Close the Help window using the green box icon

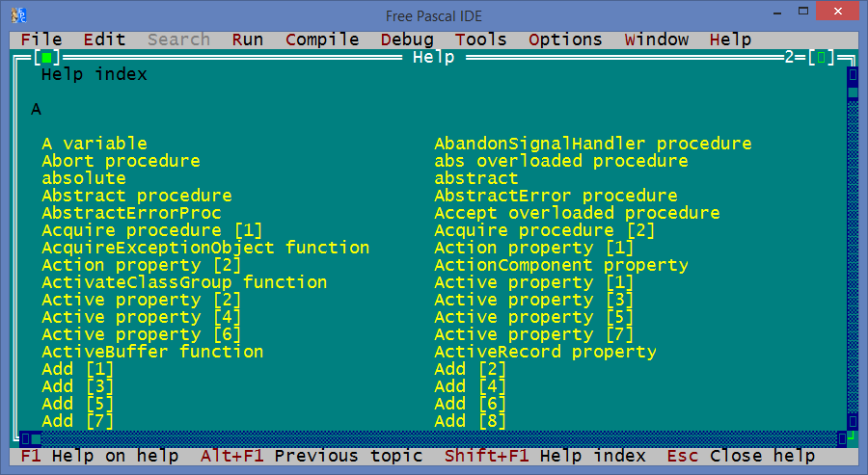click(46, 57)
